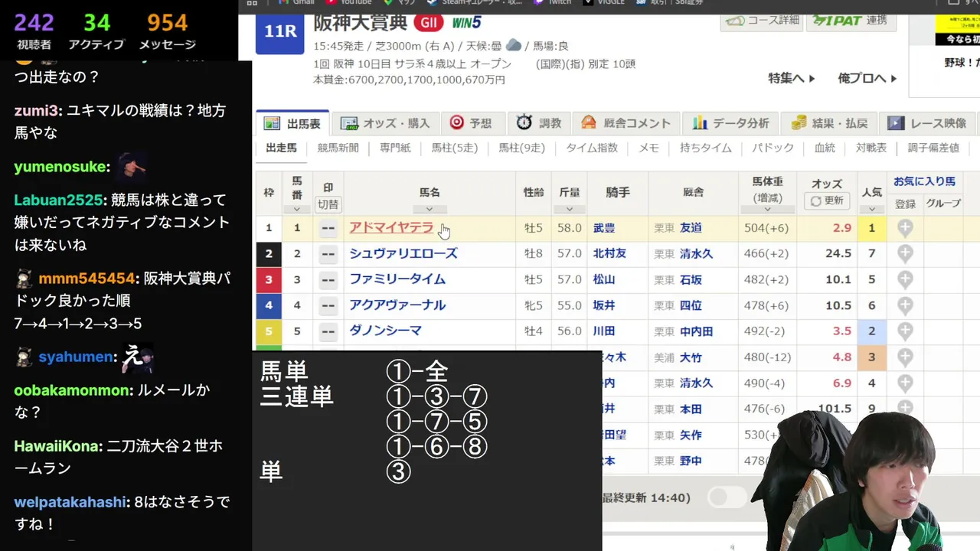Select the 専門紙 sub-tab
The width and height of the screenshot is (980, 551).
point(395,148)
